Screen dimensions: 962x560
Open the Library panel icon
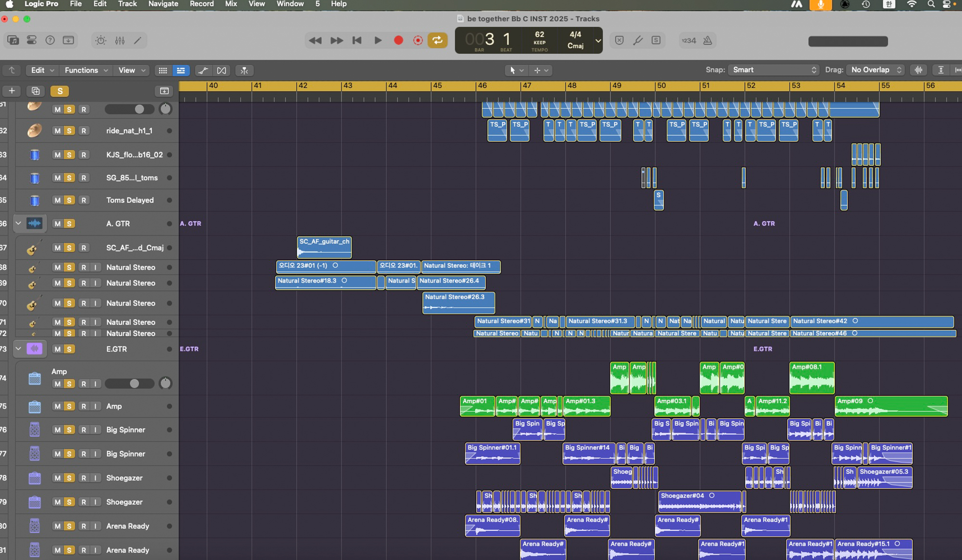[13, 40]
